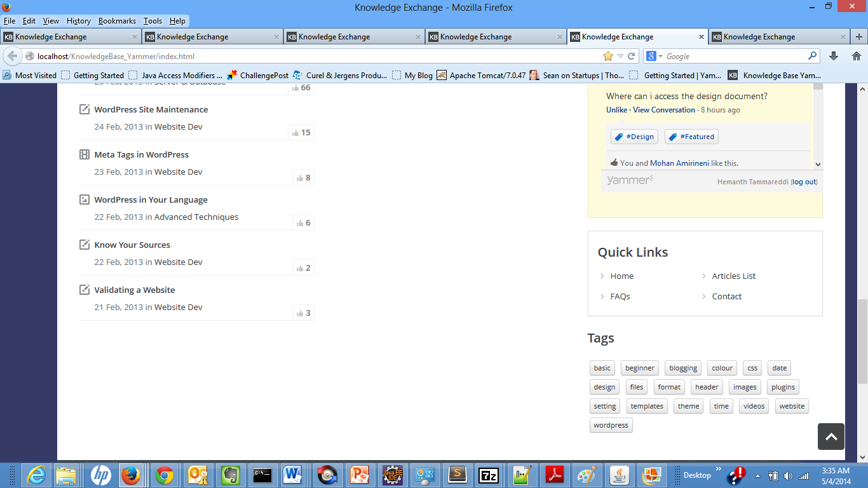This screenshot has height=488, width=868.
Task: Click Advanced Techniques category link
Action: click(196, 217)
